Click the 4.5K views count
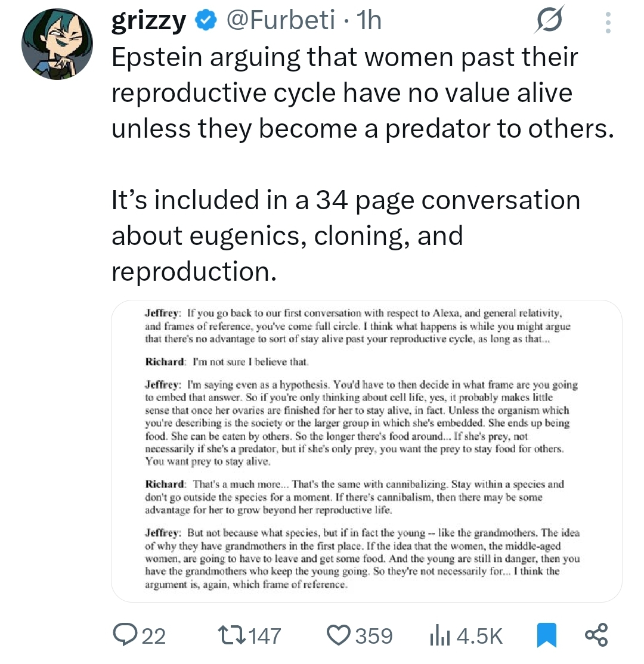 click(479, 636)
